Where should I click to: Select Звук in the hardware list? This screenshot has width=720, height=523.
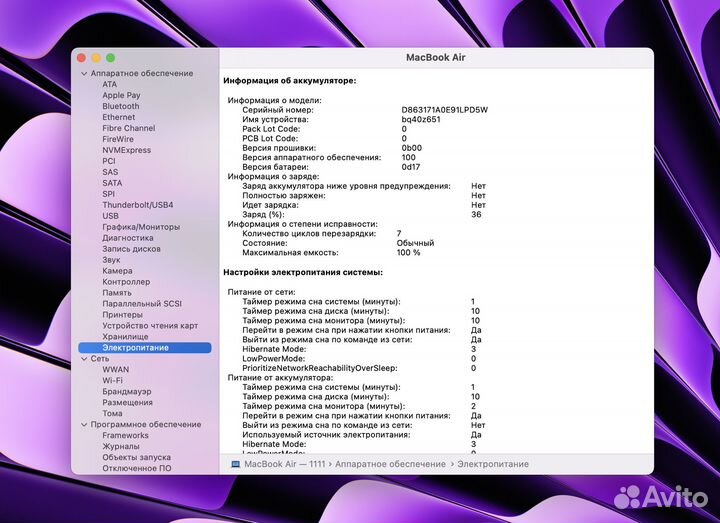(111, 260)
